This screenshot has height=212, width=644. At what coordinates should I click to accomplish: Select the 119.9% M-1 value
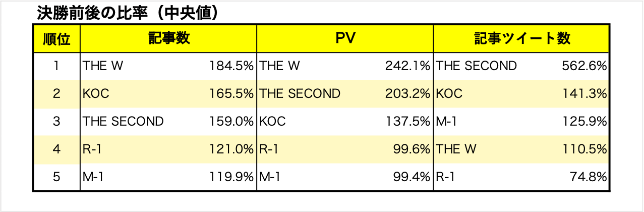pos(231,177)
